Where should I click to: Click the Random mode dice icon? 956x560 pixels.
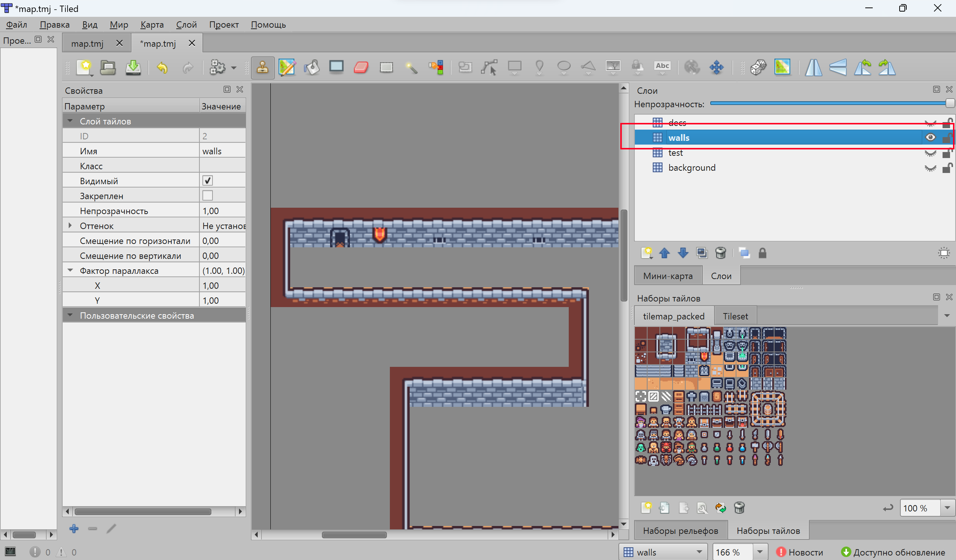[x=758, y=68]
